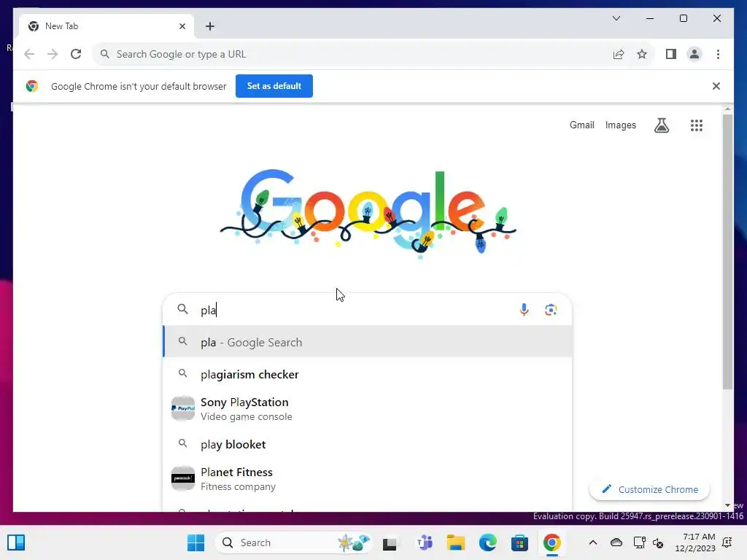Dismiss the default browser infobar
Viewport: 747px width, 560px height.
pos(716,86)
